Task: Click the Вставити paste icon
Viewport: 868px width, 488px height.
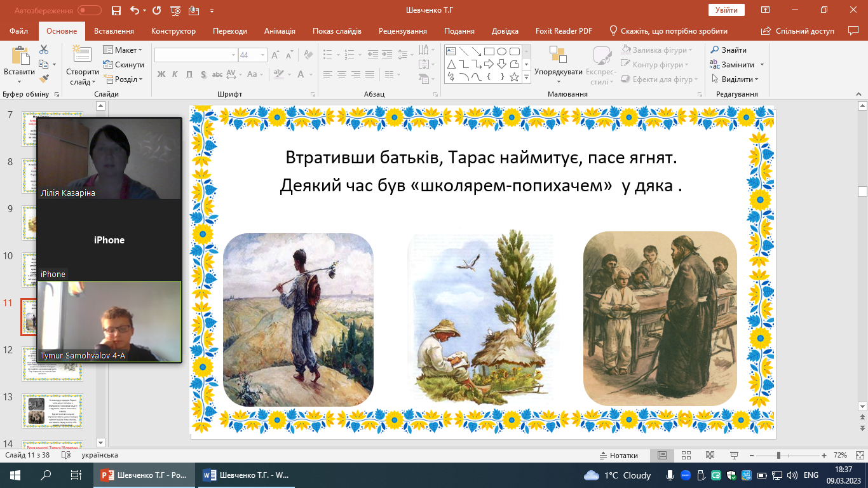Action: tap(19, 56)
